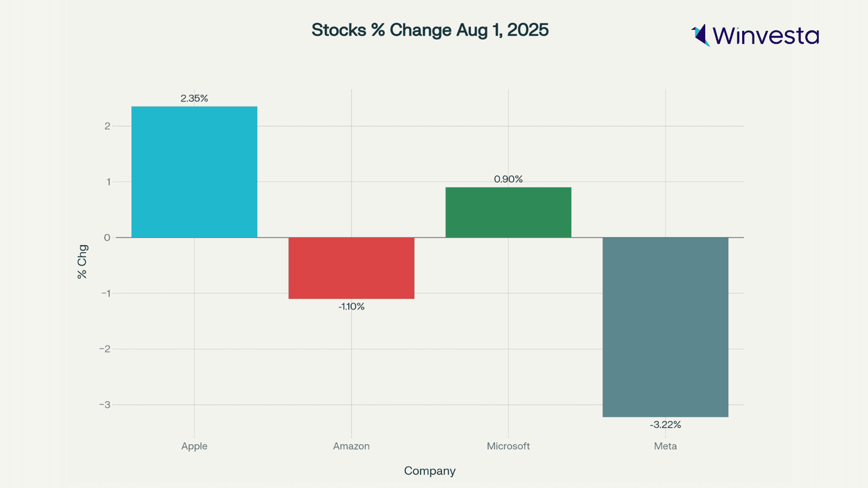Click the '% Chg' y-axis title
The image size is (868, 488).
coord(82,262)
